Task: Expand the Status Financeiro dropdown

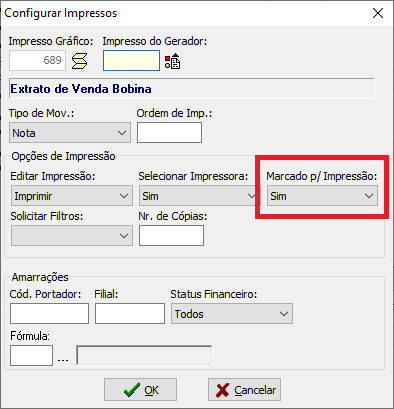Action: pos(232,314)
